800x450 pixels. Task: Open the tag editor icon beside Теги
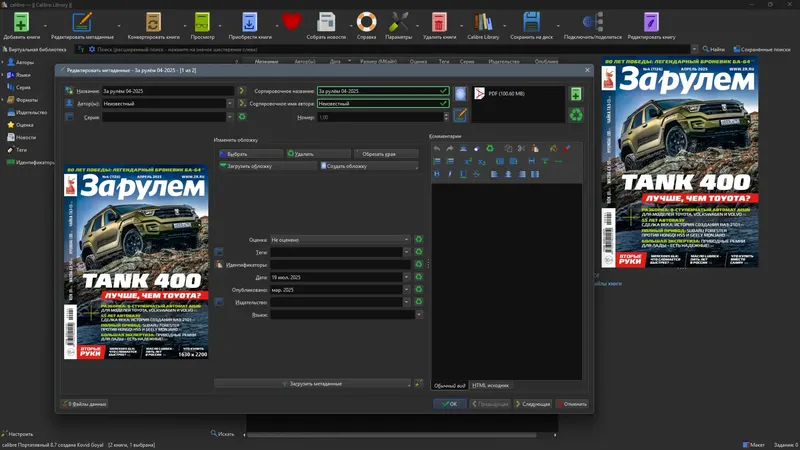tap(219, 253)
